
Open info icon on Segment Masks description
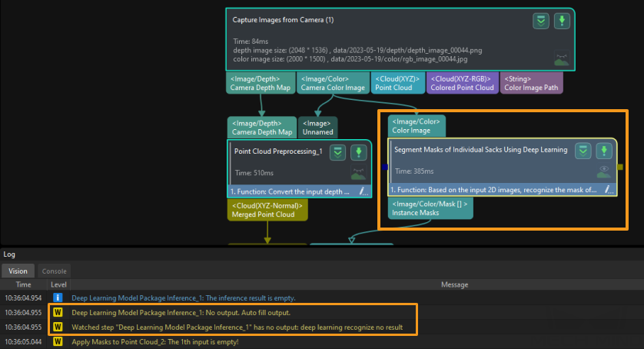click(x=607, y=189)
